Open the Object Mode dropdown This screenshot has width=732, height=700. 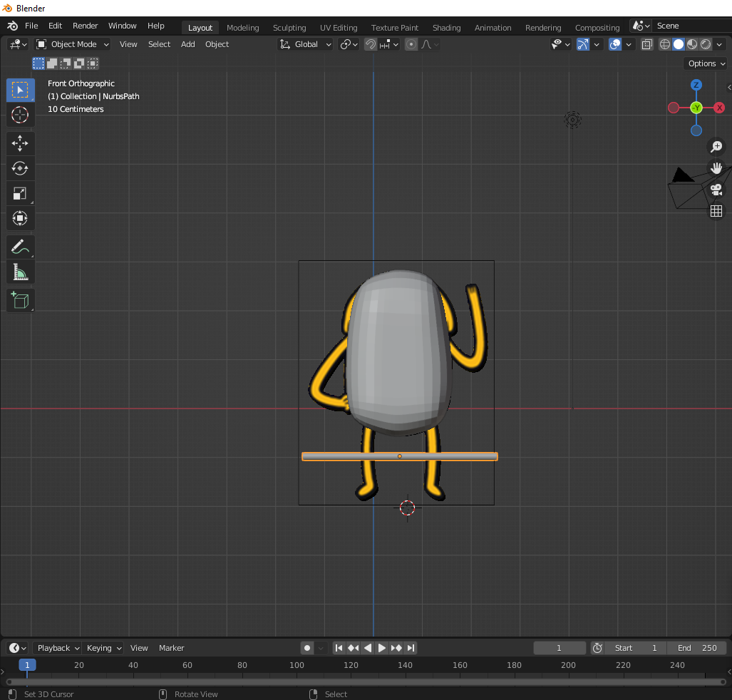(73, 44)
